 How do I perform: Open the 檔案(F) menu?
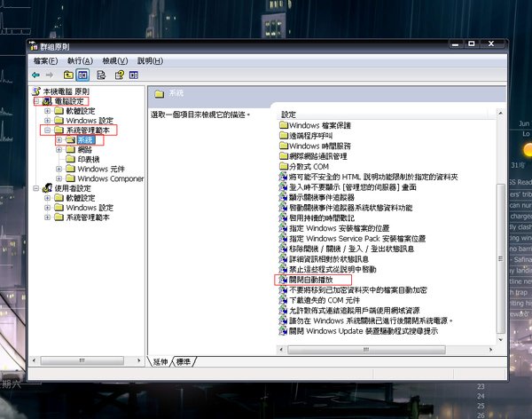45,61
